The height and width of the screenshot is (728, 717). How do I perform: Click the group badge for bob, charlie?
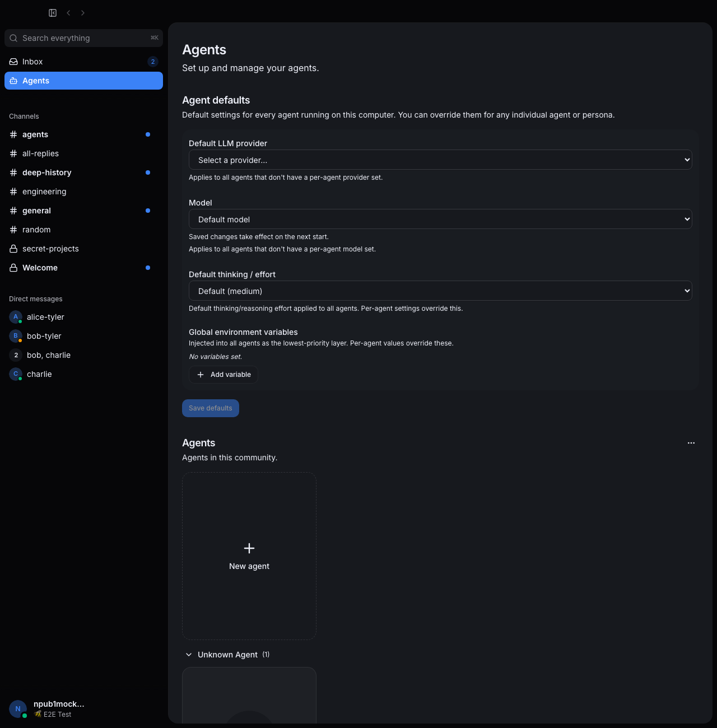pyautogui.click(x=16, y=355)
